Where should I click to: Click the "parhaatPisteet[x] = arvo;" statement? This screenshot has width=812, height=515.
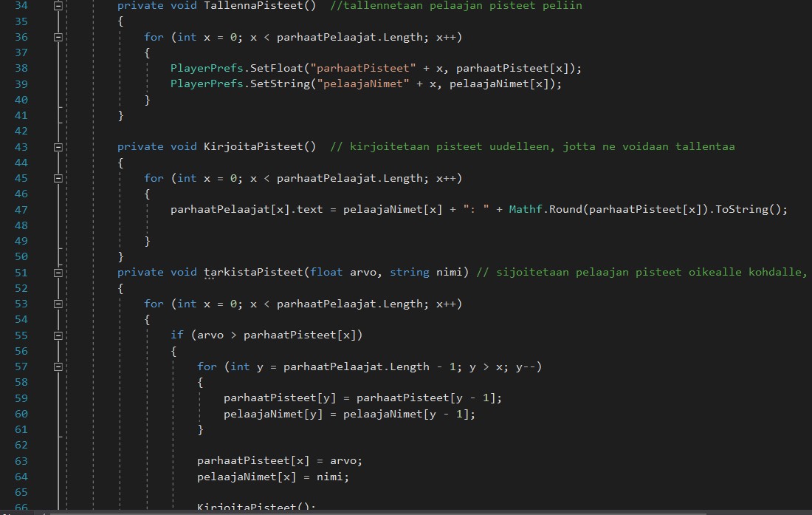point(279,461)
